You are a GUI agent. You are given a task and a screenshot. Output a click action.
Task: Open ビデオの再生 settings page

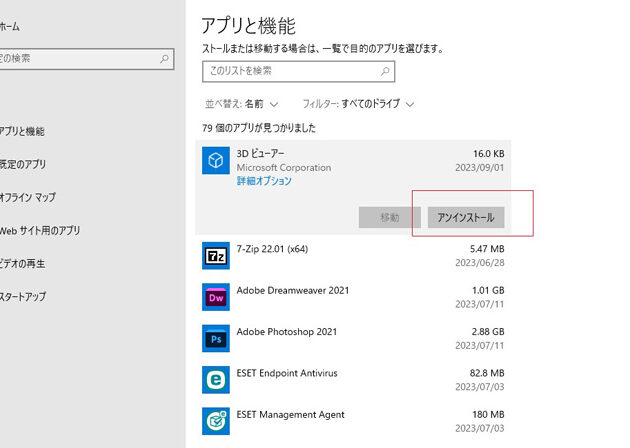tap(22, 263)
